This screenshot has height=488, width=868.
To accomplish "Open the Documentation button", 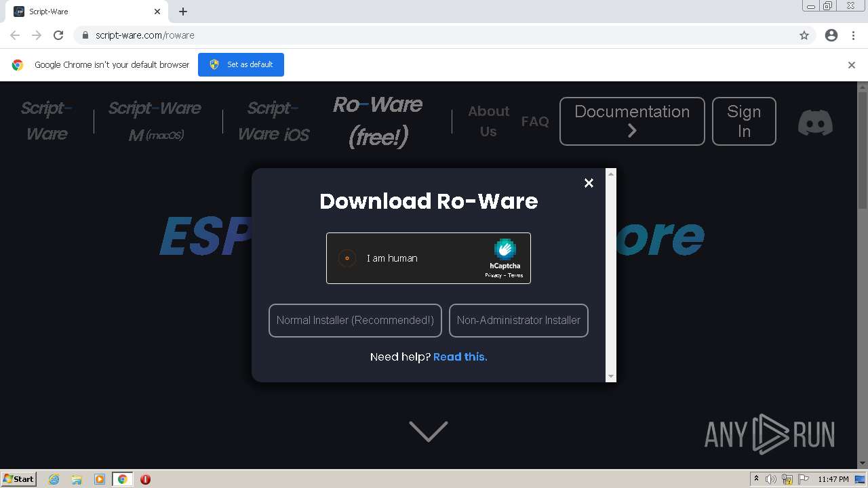I will tap(632, 121).
